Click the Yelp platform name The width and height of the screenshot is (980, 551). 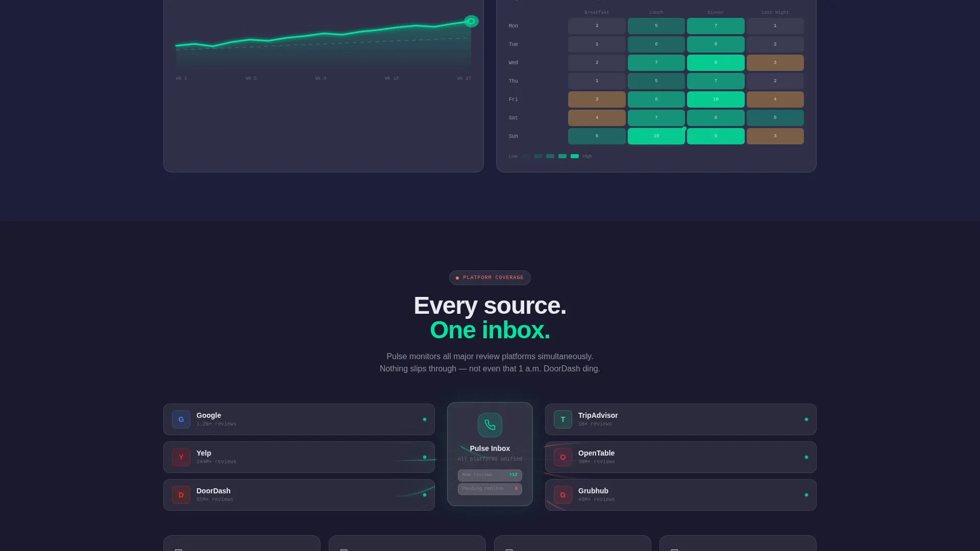point(204,453)
